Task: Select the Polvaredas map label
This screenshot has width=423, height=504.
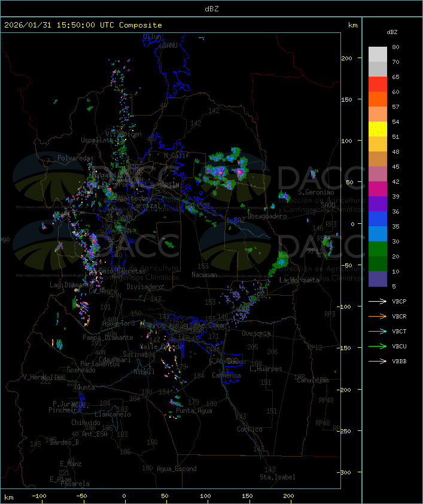Action: pos(75,158)
